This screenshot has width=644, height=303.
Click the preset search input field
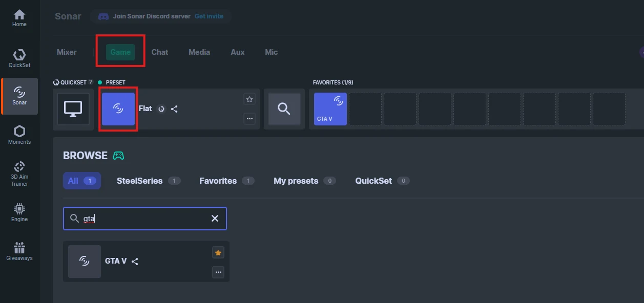[145, 219]
